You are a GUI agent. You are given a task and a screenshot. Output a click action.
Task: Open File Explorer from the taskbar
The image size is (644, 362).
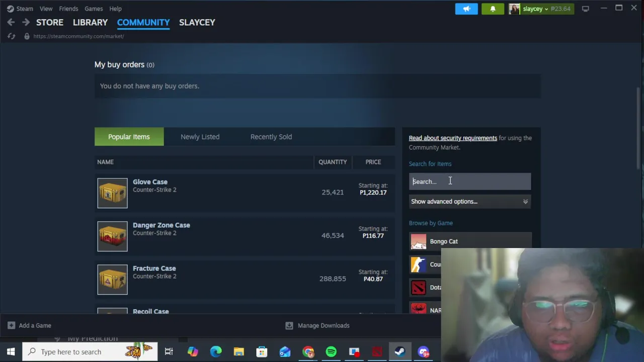point(239,352)
